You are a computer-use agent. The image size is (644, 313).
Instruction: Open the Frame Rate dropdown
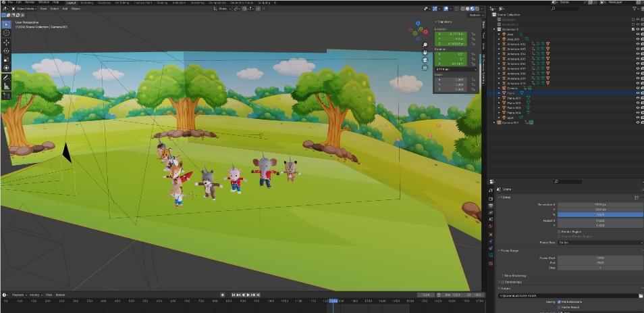coord(600,243)
